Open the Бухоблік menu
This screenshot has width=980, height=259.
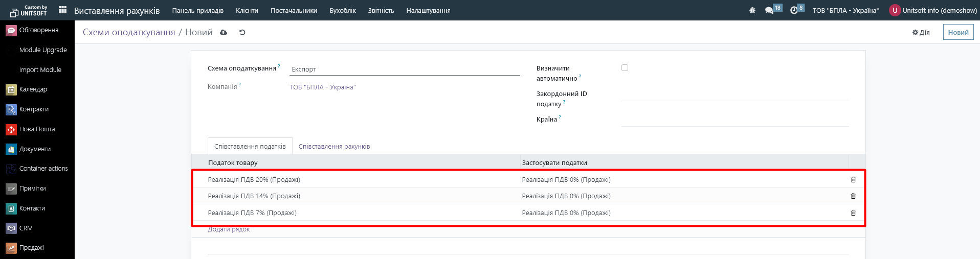tap(342, 10)
